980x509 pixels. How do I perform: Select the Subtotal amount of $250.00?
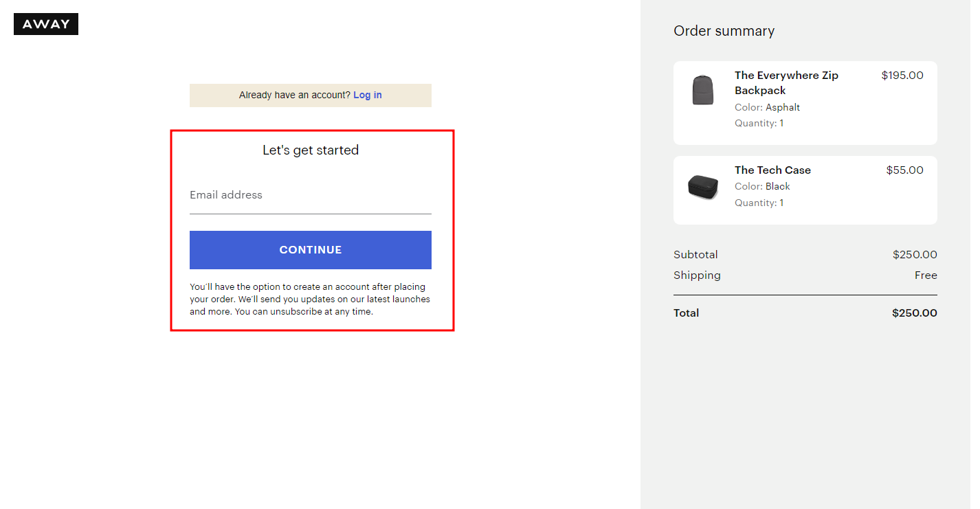coord(915,254)
